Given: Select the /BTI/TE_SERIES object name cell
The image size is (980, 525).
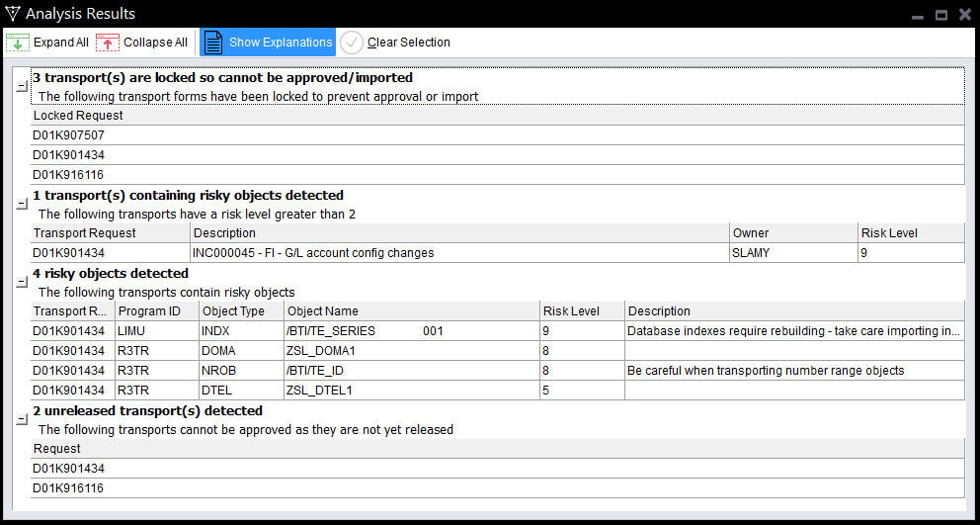Looking at the screenshot, I should (x=332, y=331).
